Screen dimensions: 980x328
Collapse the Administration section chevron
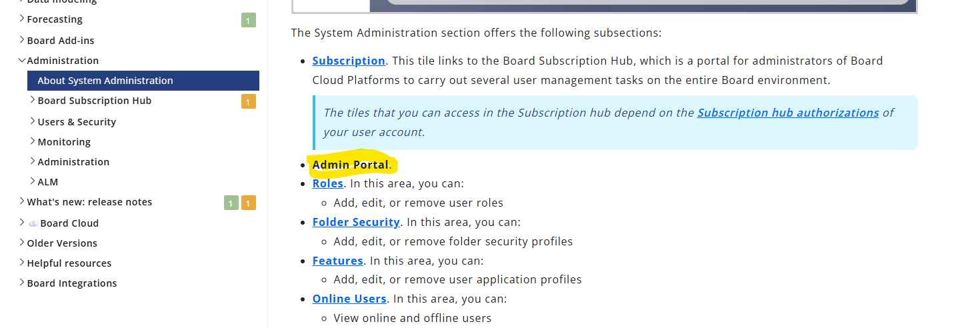(22, 60)
